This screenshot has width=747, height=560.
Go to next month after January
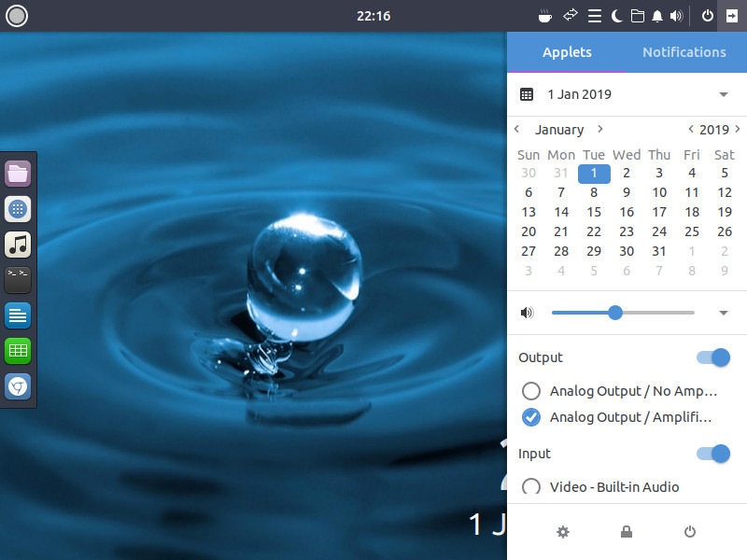600,129
